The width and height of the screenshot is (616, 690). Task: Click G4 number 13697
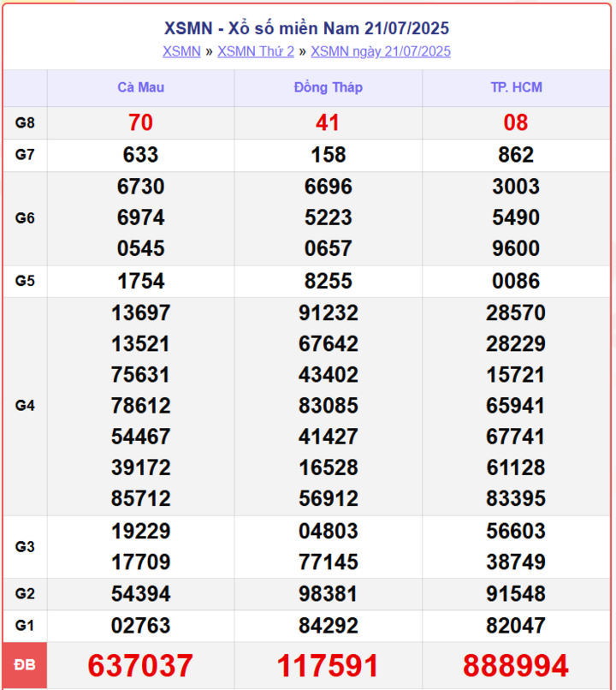point(140,312)
